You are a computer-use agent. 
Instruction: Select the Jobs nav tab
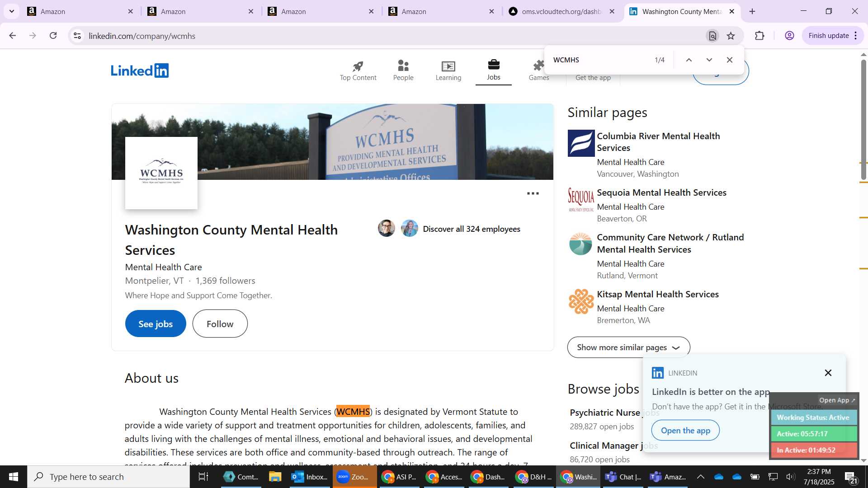(x=494, y=71)
